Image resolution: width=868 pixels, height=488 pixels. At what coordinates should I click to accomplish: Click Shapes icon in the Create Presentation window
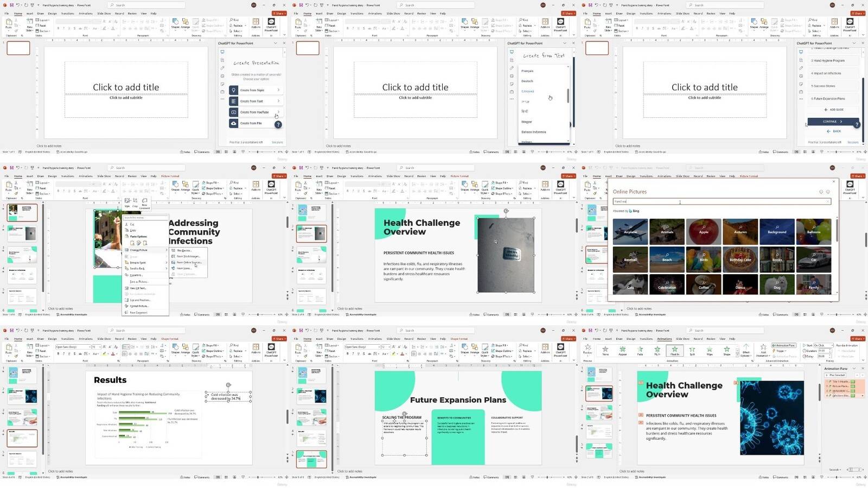pyautogui.click(x=175, y=23)
